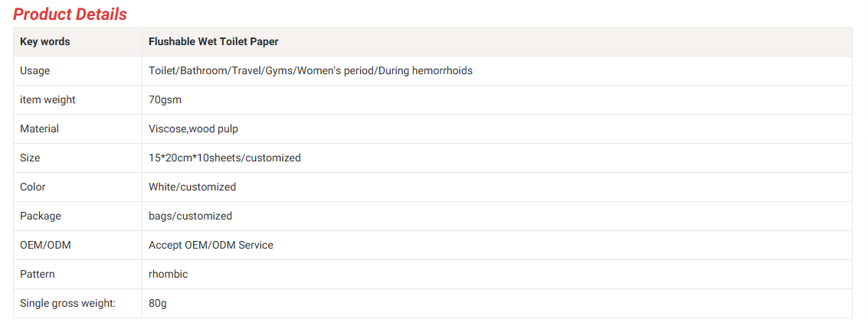Select the item weight label
The height and width of the screenshot is (332, 868).
(47, 100)
